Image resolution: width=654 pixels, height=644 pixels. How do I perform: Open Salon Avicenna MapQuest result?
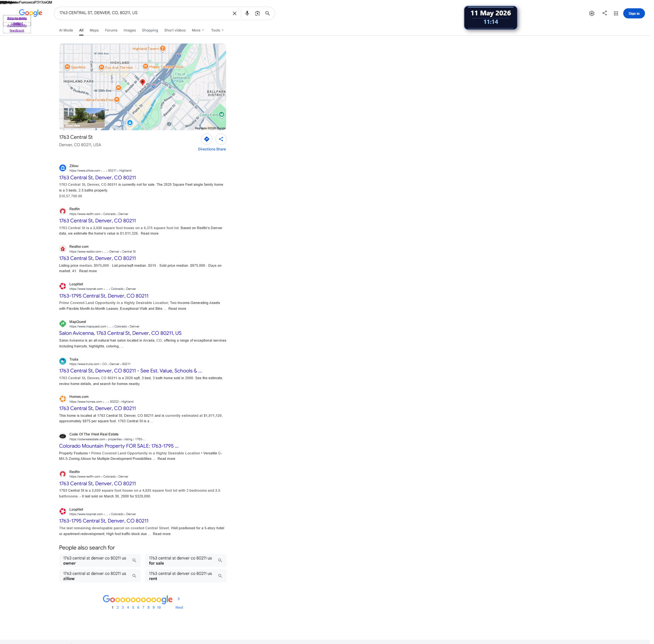coord(120,334)
